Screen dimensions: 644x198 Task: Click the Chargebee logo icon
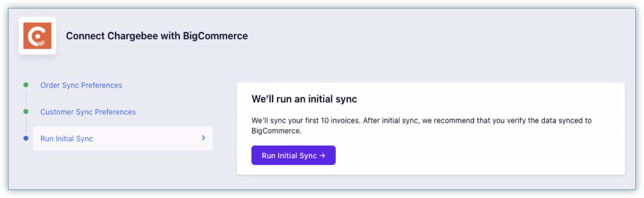coord(37,36)
